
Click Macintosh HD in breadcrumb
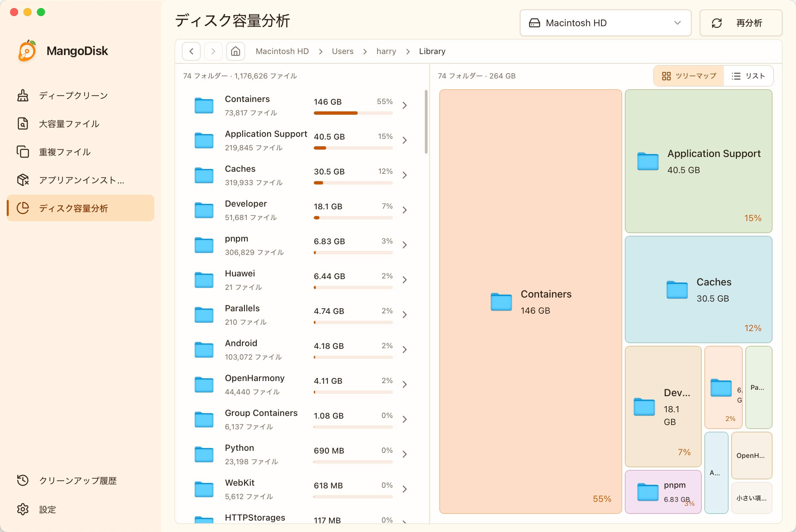282,51
